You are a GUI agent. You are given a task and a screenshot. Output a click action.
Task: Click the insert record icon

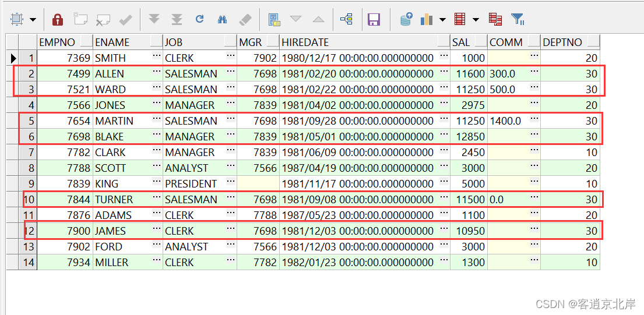(80, 19)
